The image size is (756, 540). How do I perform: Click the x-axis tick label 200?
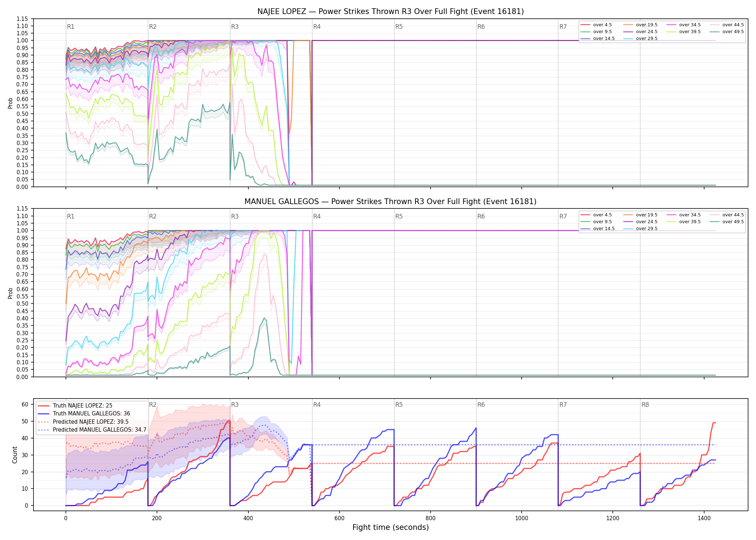tap(157, 518)
